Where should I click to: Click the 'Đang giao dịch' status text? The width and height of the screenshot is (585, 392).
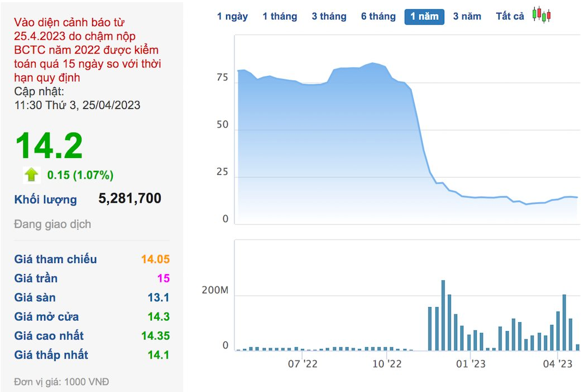[x=52, y=224]
